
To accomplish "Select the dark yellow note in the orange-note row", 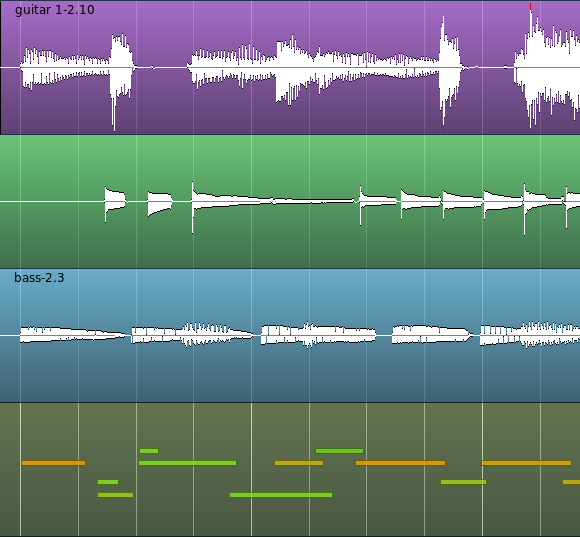I will tap(299, 463).
